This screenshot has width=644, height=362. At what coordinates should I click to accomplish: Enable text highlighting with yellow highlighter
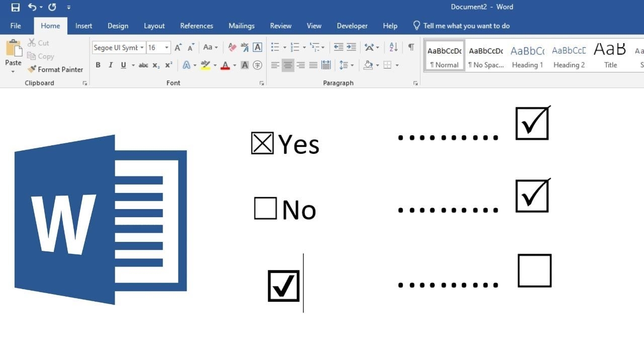pos(206,65)
